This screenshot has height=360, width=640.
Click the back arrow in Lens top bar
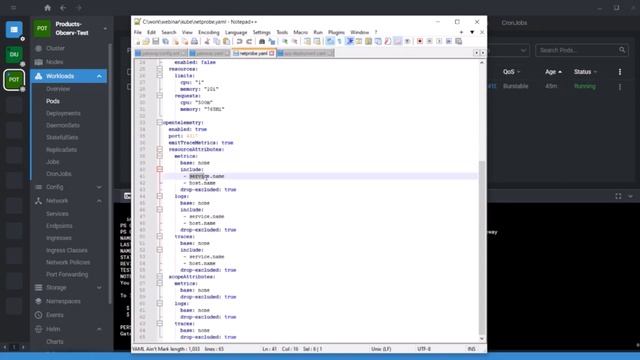click(x=63, y=8)
